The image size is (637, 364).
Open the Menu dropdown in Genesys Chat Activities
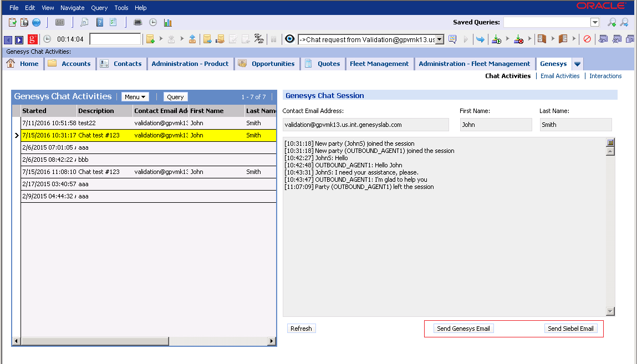(x=135, y=96)
